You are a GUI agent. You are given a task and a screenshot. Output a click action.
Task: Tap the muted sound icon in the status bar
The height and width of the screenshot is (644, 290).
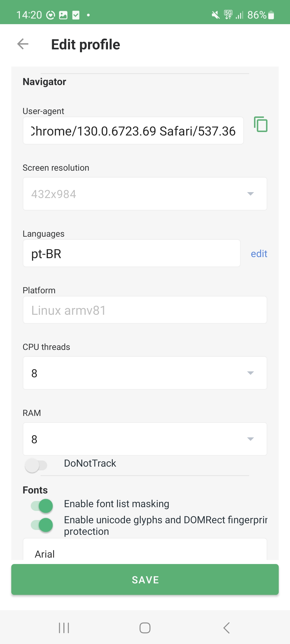click(215, 15)
